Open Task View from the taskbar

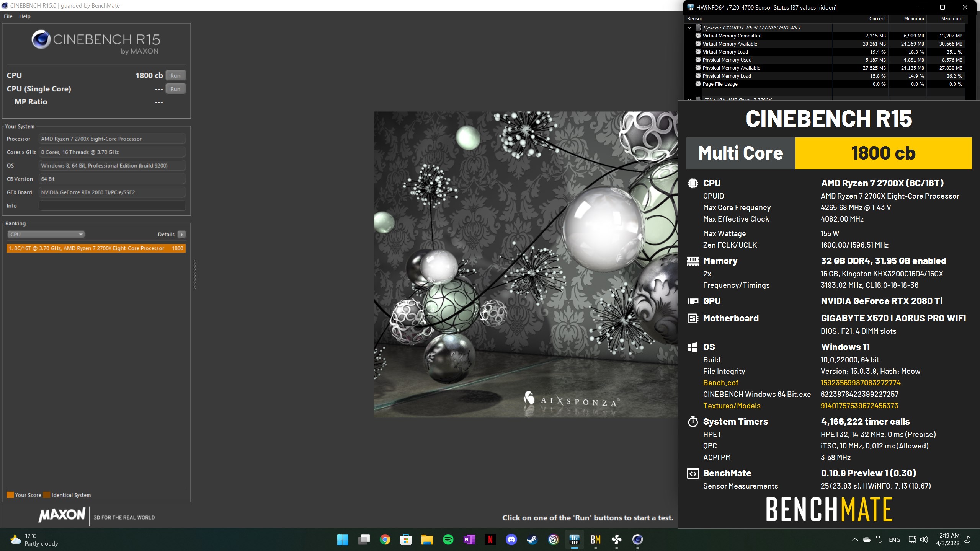click(x=364, y=540)
